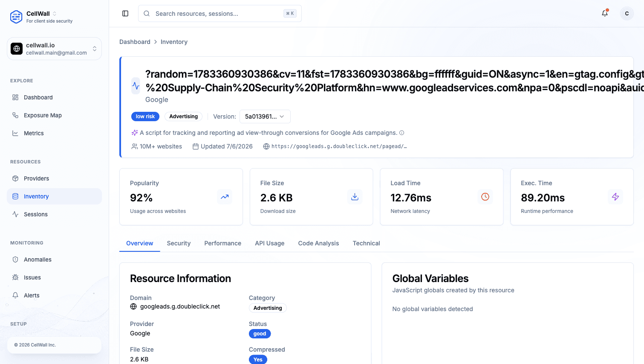644x364 pixels.
Task: Open the API Usage tab
Action: pyautogui.click(x=270, y=243)
